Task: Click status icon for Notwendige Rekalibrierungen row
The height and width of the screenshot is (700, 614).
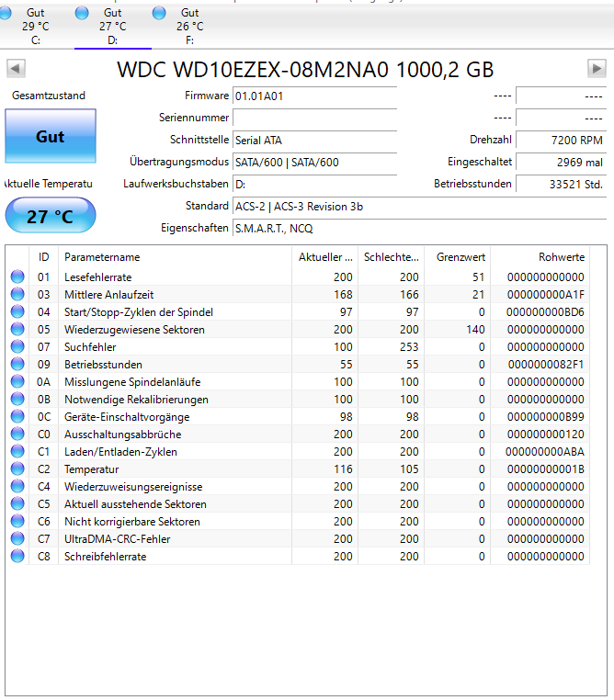Action: 17,399
